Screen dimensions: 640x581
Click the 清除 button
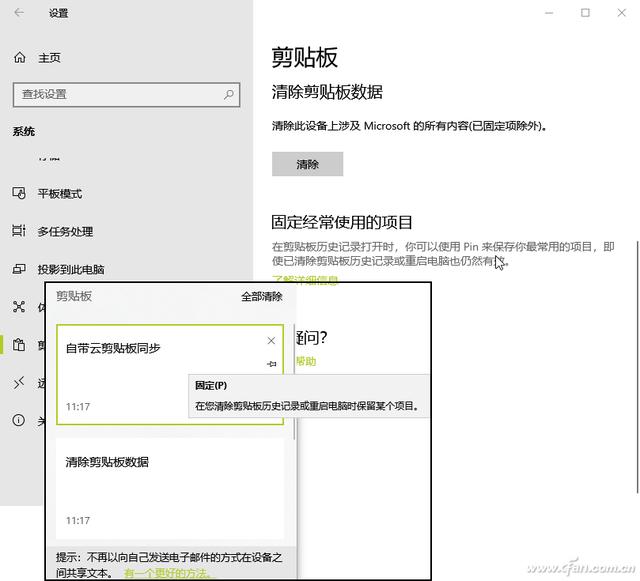click(x=307, y=164)
